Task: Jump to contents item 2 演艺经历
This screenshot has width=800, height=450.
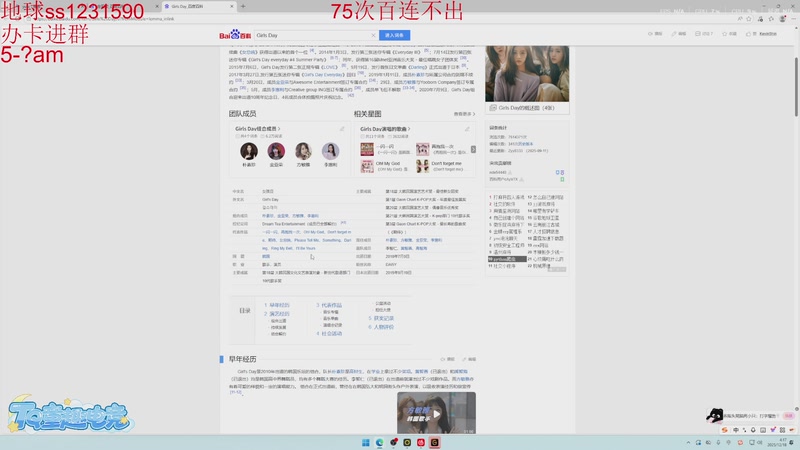Action: click(x=277, y=314)
